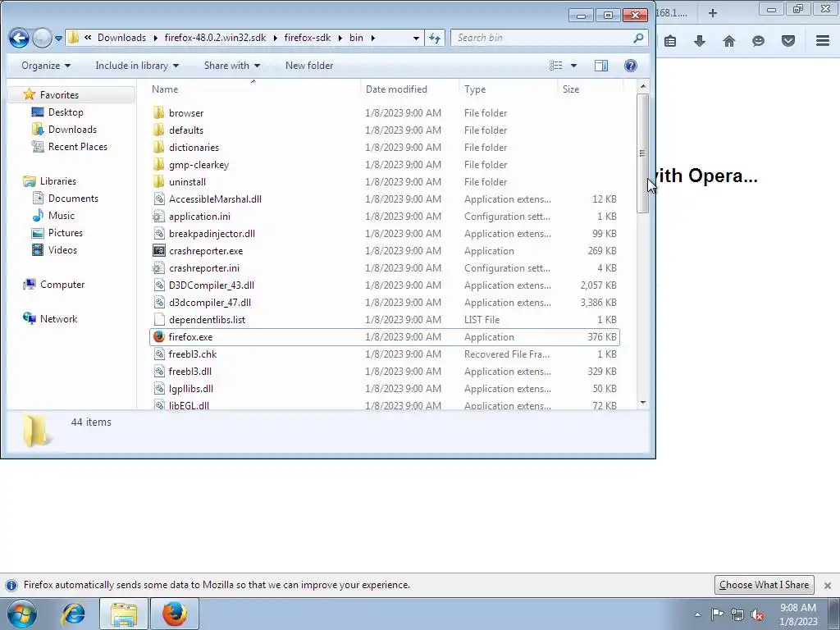840x630 pixels.
Task: Select freebl3.dll file
Action: point(189,372)
